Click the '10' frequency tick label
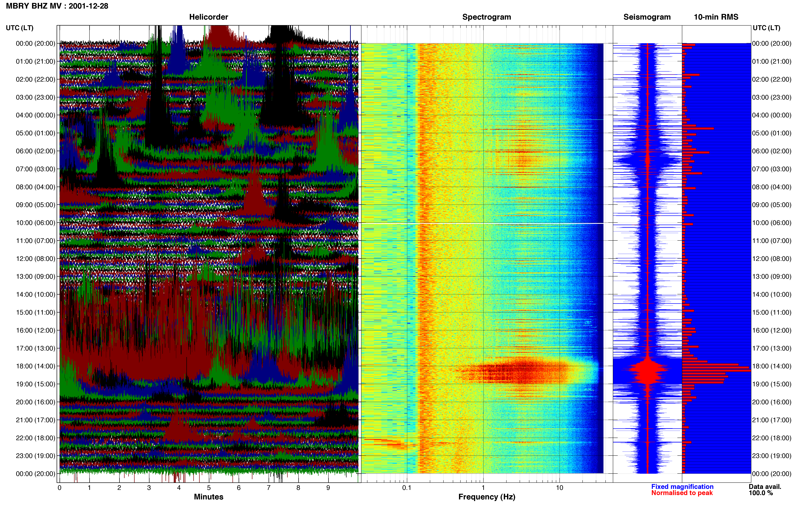This screenshot has height=508, width=812. tap(559, 488)
